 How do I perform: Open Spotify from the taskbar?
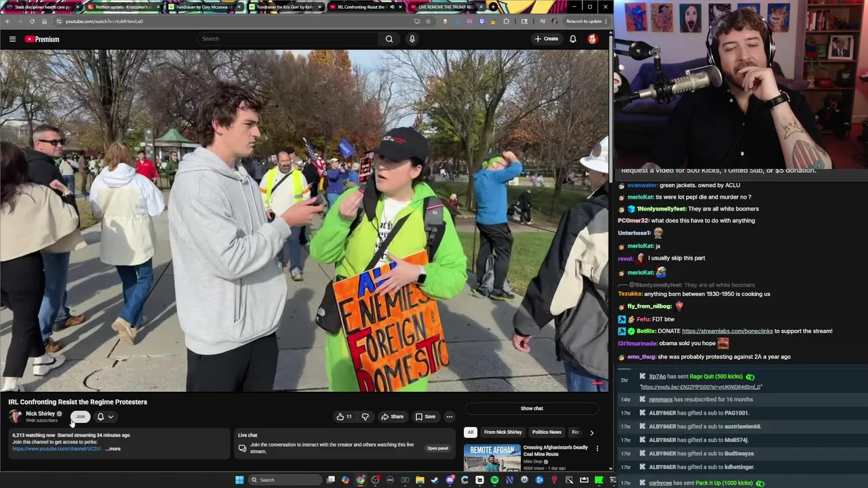pyautogui.click(x=494, y=480)
